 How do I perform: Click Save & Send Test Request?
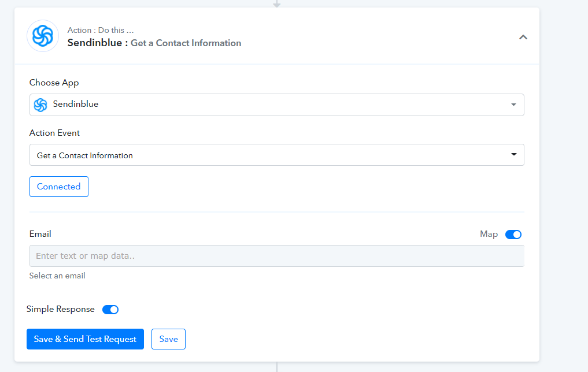85,339
